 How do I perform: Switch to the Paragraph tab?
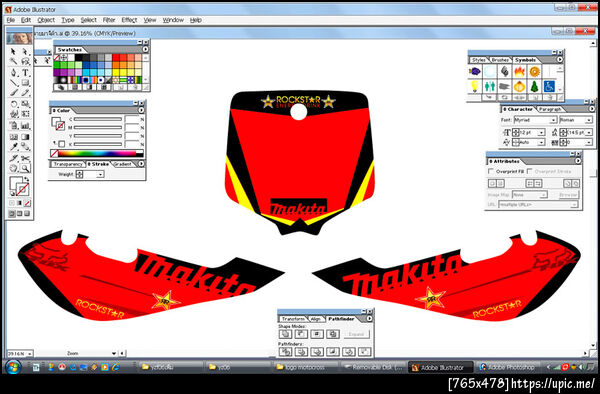550,109
